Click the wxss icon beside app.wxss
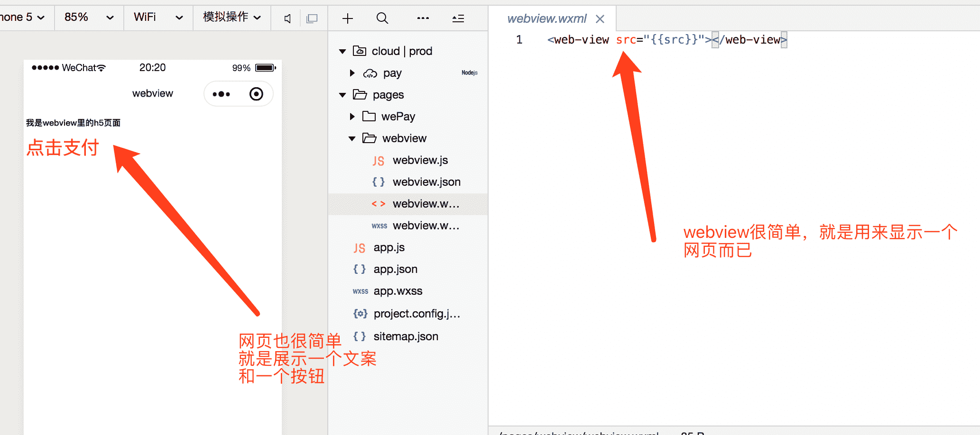980x435 pixels. [x=360, y=291]
